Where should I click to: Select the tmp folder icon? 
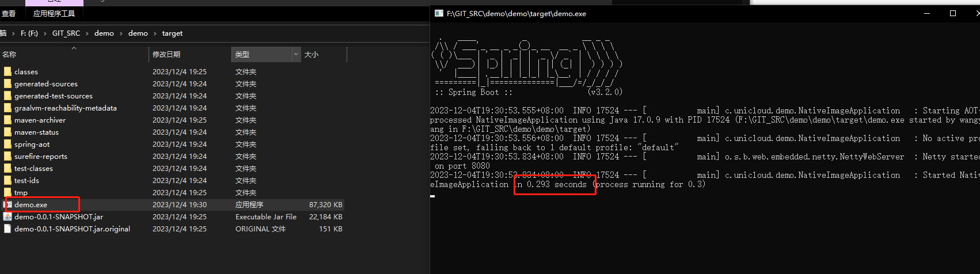coord(7,192)
